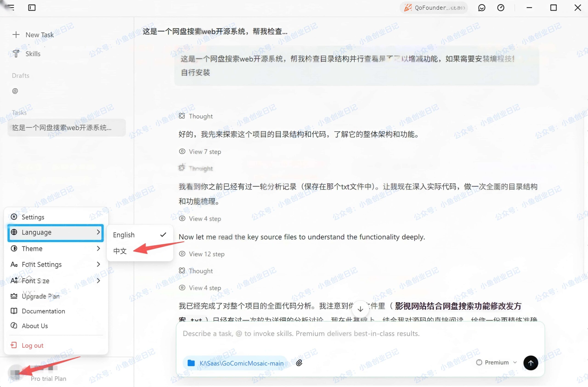Open the Premium model dropdown chevron

515,362
